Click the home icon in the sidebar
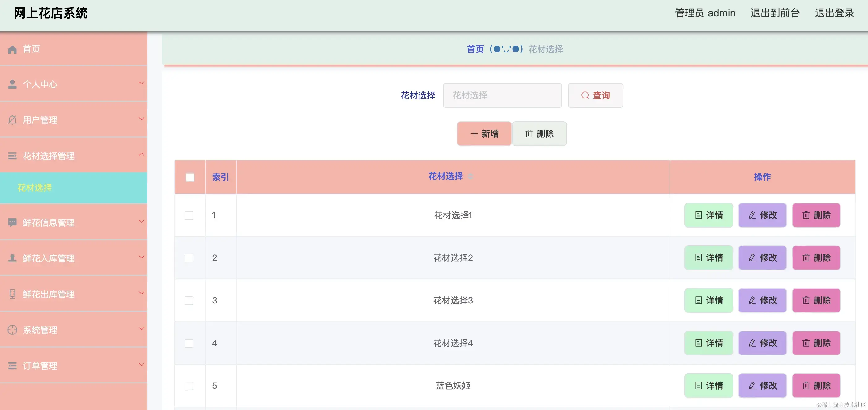This screenshot has width=868, height=410. pos(12,49)
